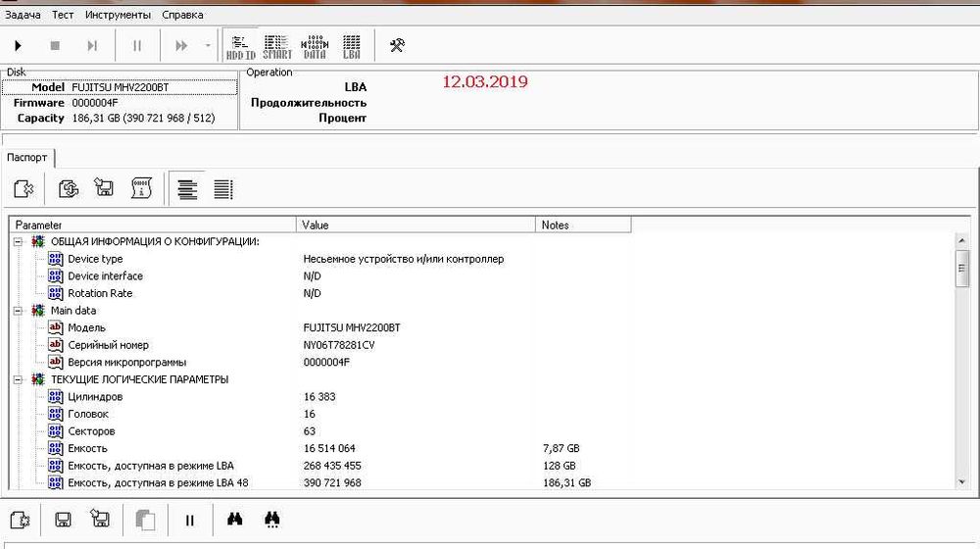Open the Тест menu
The height and width of the screenshot is (549, 980).
point(63,15)
